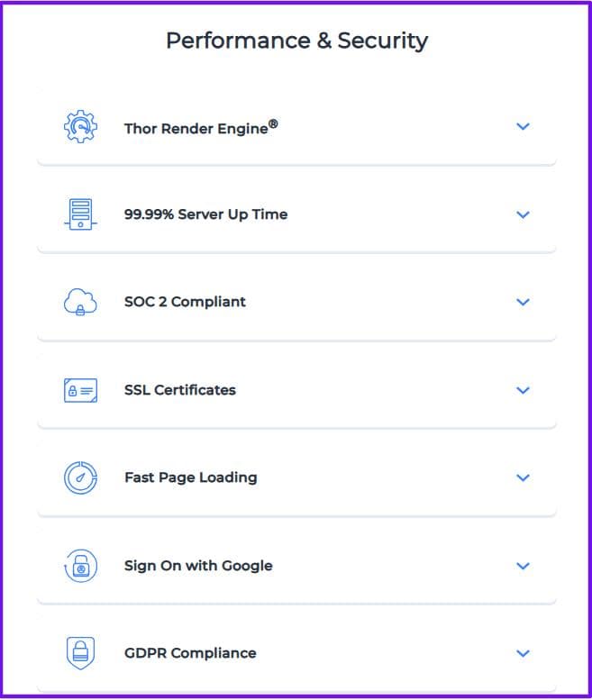
Task: Expand the SOC 2 Compliant chevron
Action: (x=523, y=303)
